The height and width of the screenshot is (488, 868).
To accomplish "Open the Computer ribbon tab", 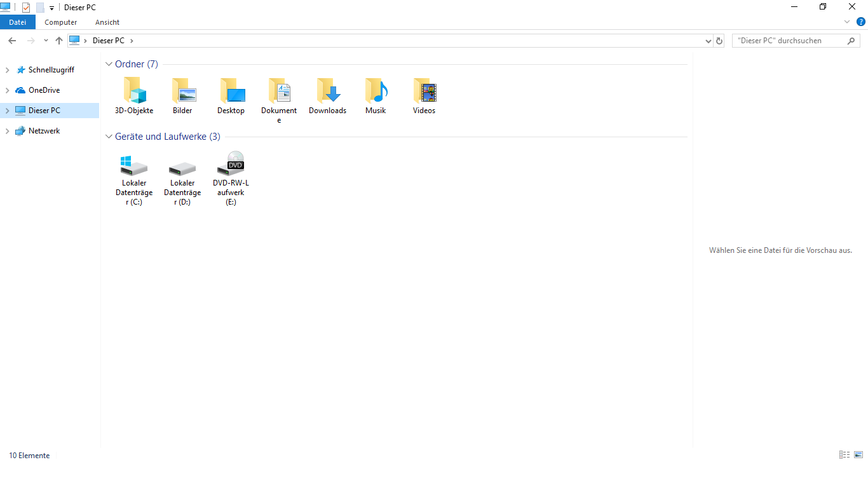I will [x=61, y=22].
